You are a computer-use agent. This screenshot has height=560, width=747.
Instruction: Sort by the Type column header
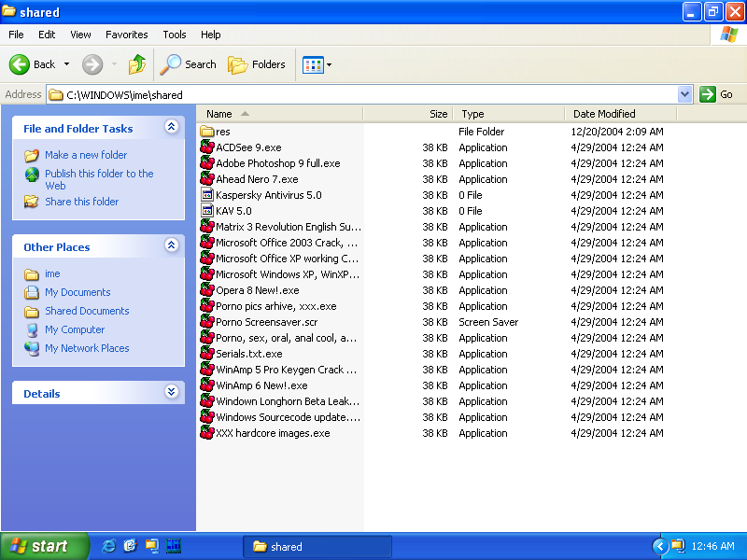click(x=509, y=114)
